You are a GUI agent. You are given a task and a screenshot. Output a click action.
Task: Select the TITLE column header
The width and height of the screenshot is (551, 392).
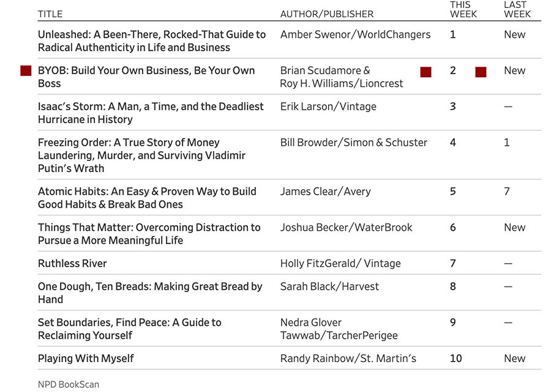coord(50,13)
